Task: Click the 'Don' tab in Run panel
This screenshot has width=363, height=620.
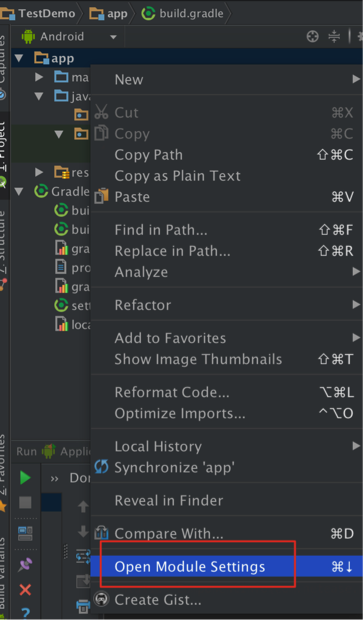Action: pyautogui.click(x=79, y=478)
